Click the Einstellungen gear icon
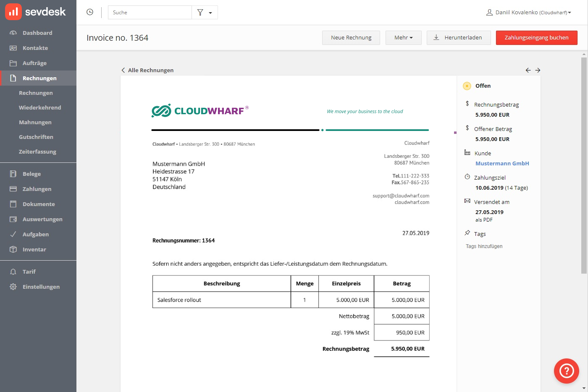Viewport: 588px width, 392px height. [13, 287]
